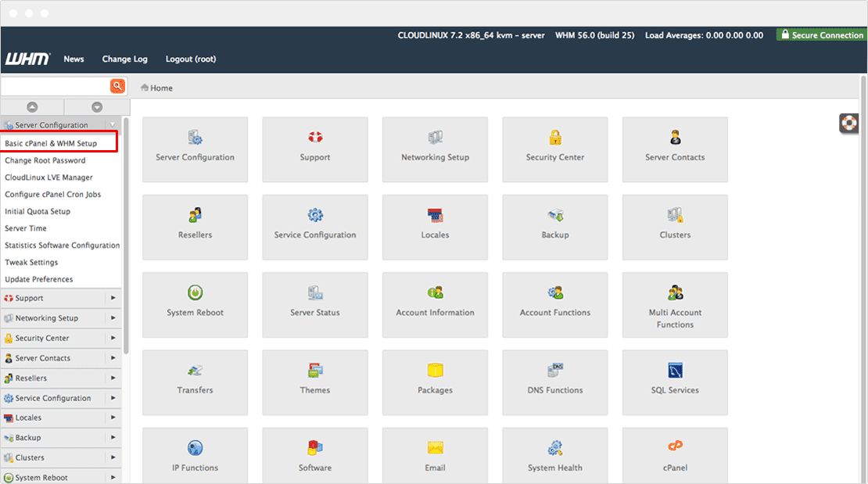This screenshot has height=484, width=868.
Task: Open the Backup tile
Action: (554, 227)
